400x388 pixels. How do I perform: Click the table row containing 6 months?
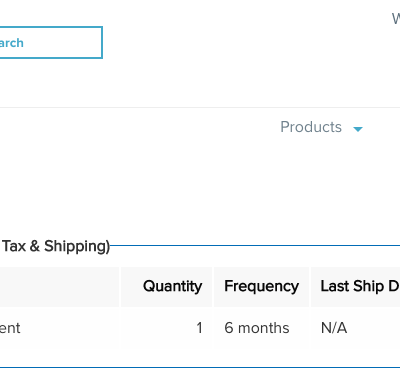click(200, 328)
